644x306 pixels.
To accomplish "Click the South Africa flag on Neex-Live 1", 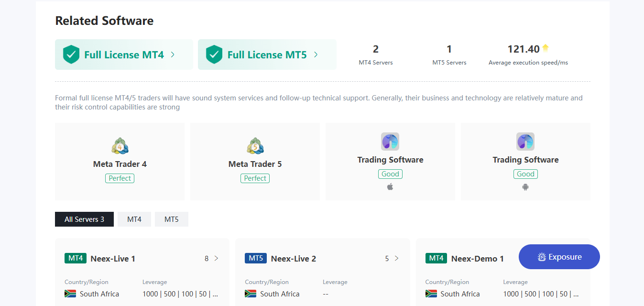I will pyautogui.click(x=70, y=294).
